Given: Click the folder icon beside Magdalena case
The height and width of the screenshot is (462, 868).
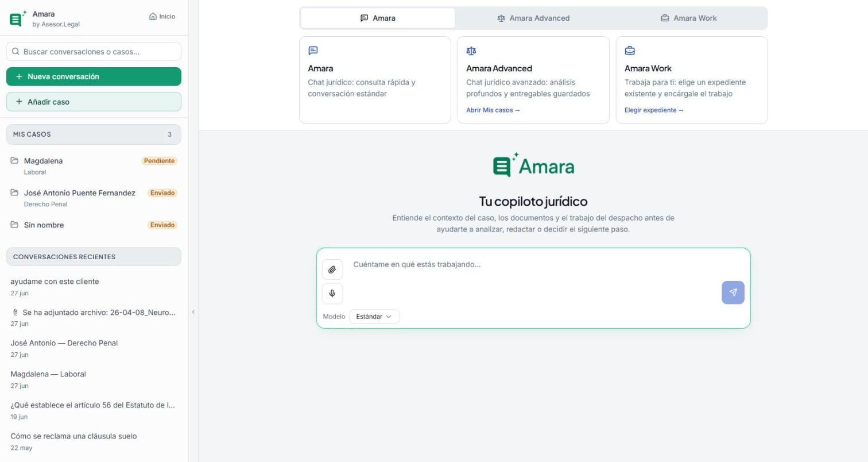Looking at the screenshot, I should point(14,160).
